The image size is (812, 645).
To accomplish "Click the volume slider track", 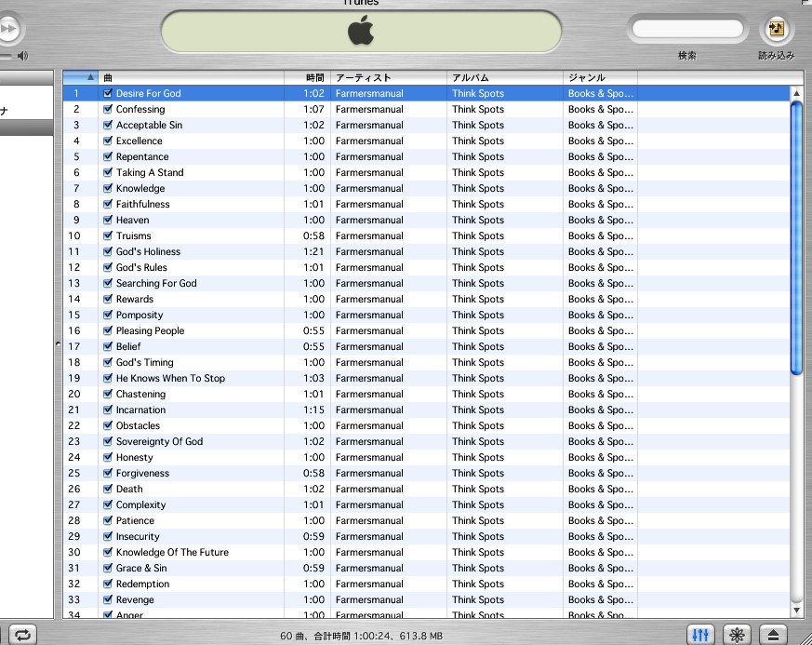I will click(6, 56).
